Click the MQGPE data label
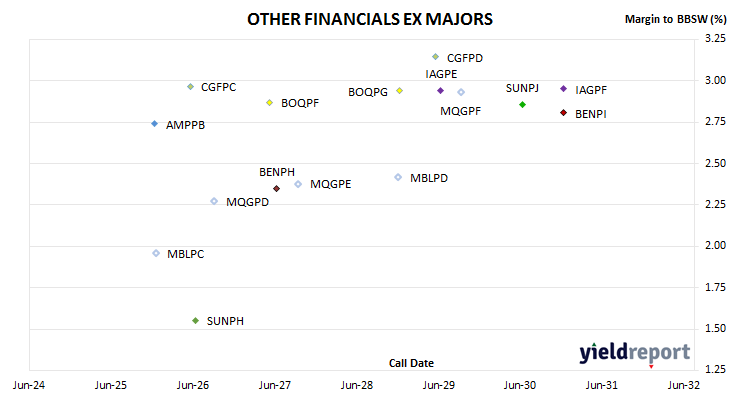Viewport: 730px width, 399px height. (x=331, y=184)
